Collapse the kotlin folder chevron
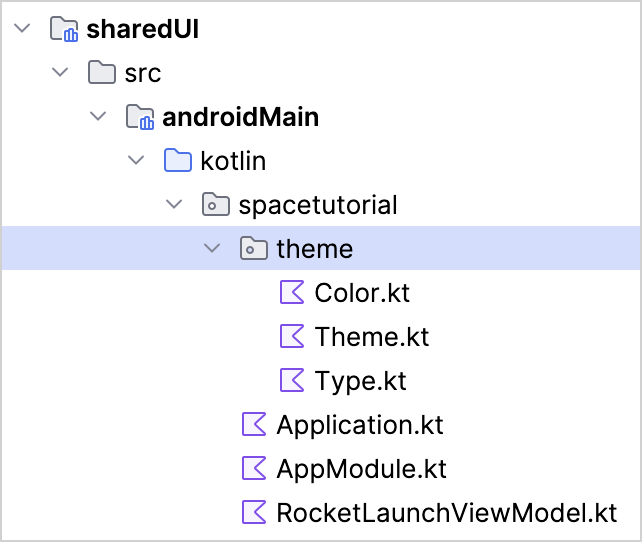Viewport: 642px width, 542px height. [x=136, y=160]
